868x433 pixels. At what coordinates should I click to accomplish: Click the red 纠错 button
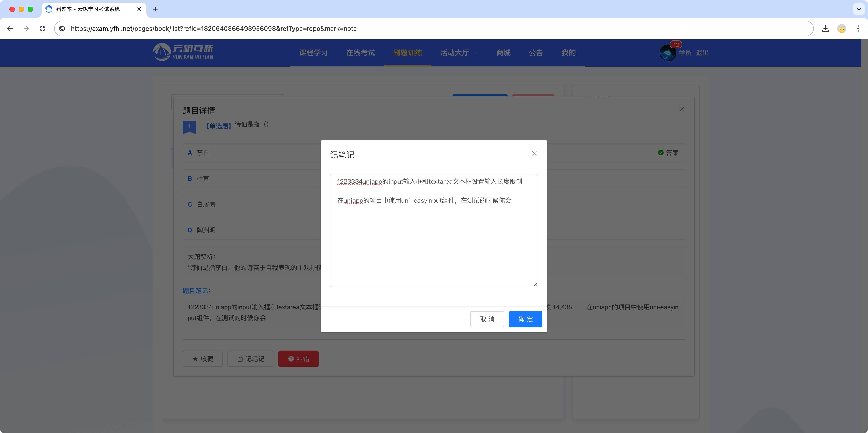coord(298,359)
